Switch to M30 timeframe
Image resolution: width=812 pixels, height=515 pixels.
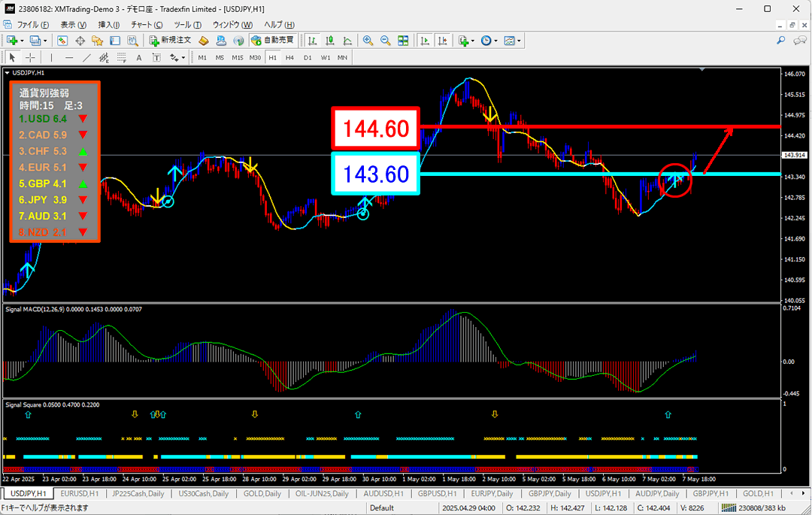pyautogui.click(x=255, y=57)
